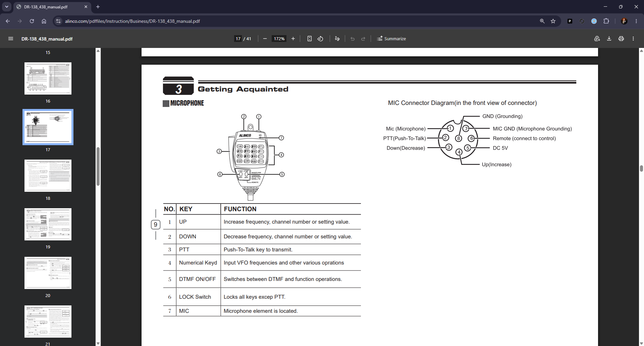This screenshot has height=346, width=644.
Task: Download the PDF file
Action: [x=609, y=39]
